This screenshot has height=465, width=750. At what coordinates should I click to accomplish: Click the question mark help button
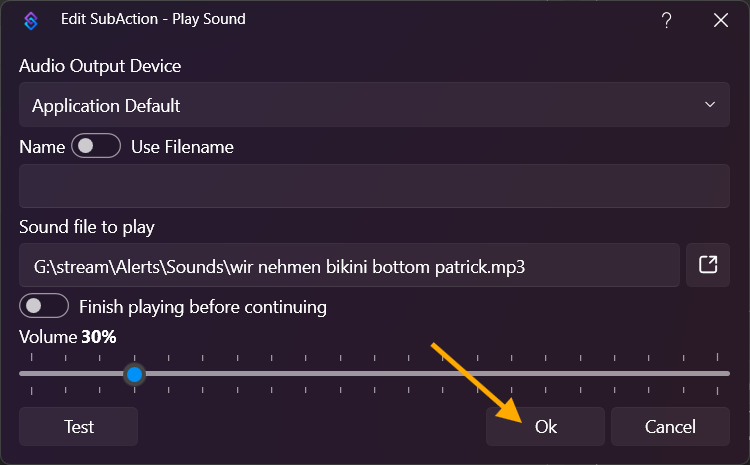[x=667, y=19]
